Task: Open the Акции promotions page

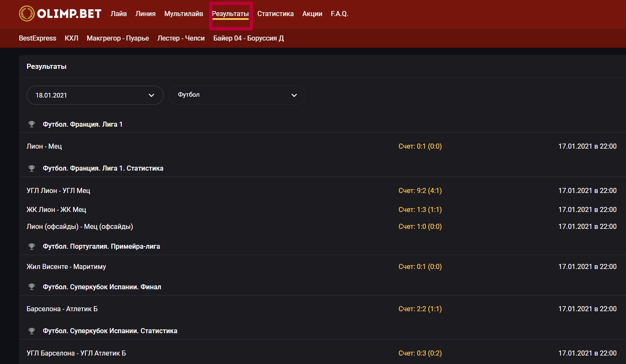Action: click(x=312, y=14)
